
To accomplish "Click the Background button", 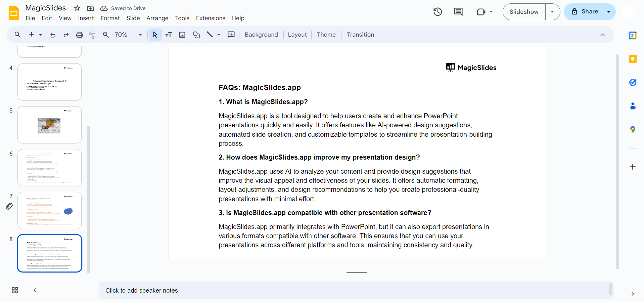I will pyautogui.click(x=261, y=35).
